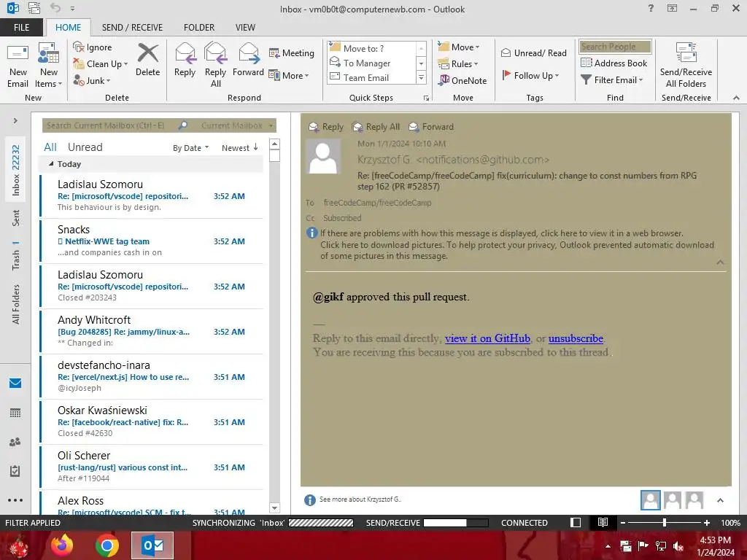Collapse the message header
The height and width of the screenshot is (560, 747).
click(x=720, y=262)
